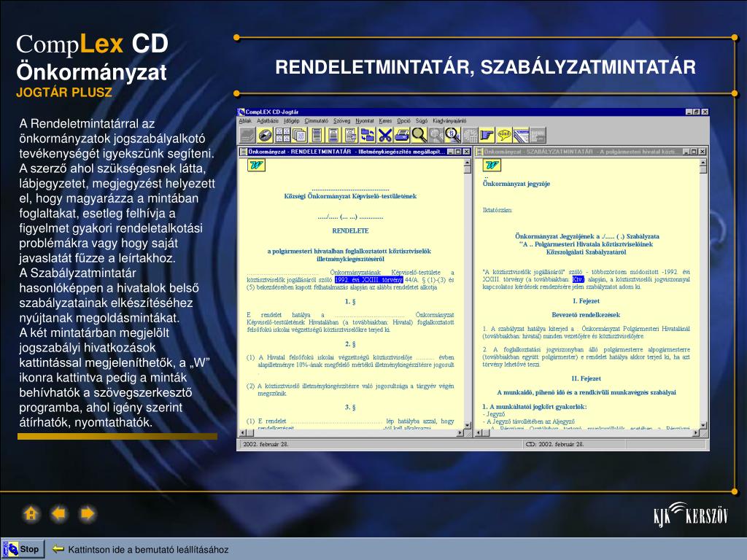The image size is (747, 560).
Task: Open the Súgó menu
Action: point(422,121)
